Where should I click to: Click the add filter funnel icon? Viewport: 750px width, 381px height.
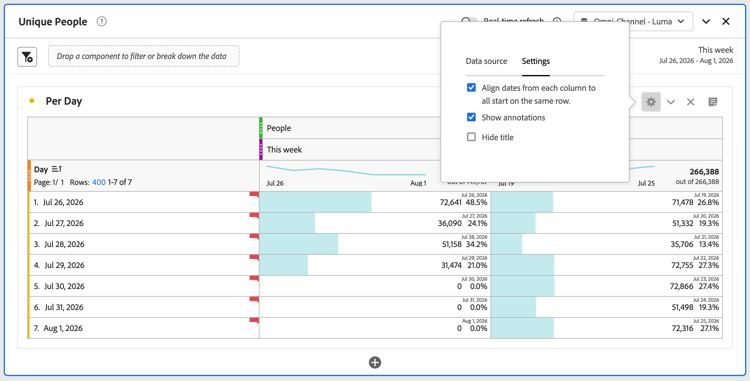(27, 57)
